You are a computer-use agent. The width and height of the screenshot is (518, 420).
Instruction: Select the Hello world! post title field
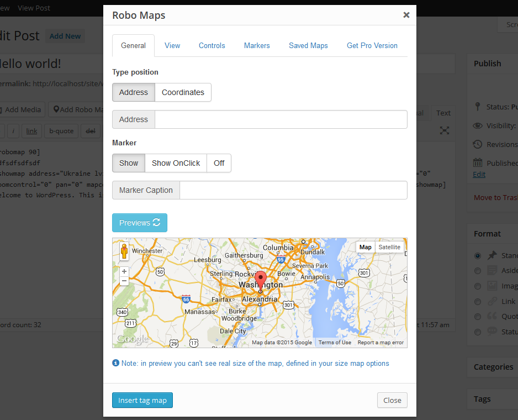tap(51, 64)
